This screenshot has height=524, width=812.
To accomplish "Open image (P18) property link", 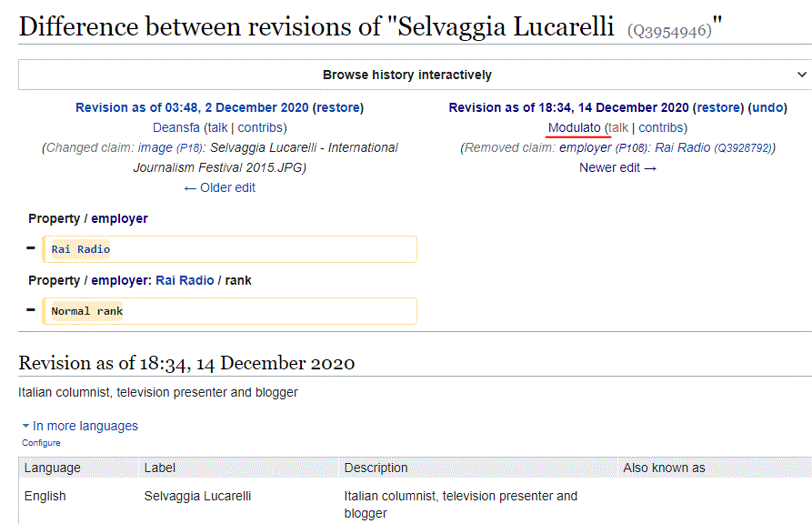I will pyautogui.click(x=170, y=147).
